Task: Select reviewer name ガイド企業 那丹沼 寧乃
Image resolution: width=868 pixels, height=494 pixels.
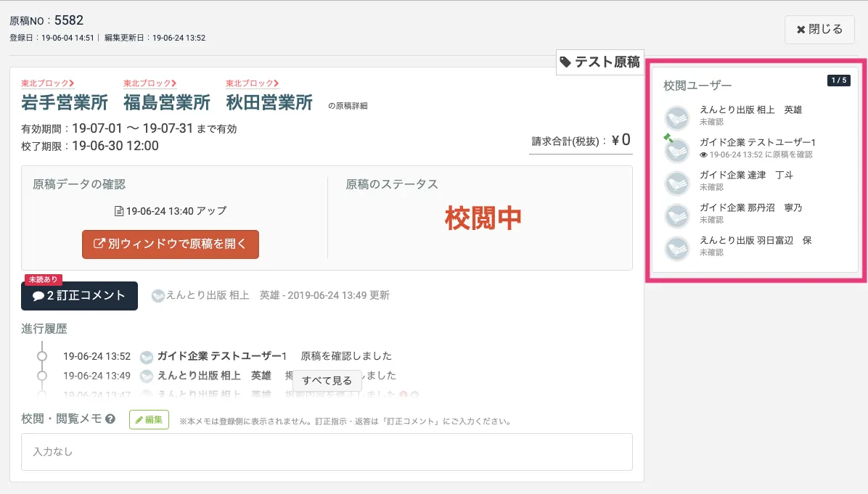Action: pyautogui.click(x=750, y=207)
